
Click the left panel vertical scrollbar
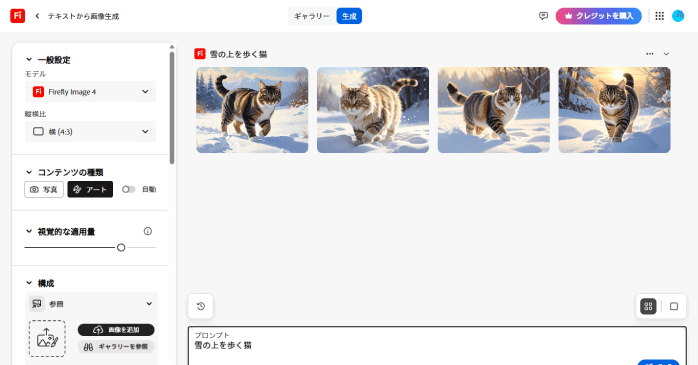(172, 108)
